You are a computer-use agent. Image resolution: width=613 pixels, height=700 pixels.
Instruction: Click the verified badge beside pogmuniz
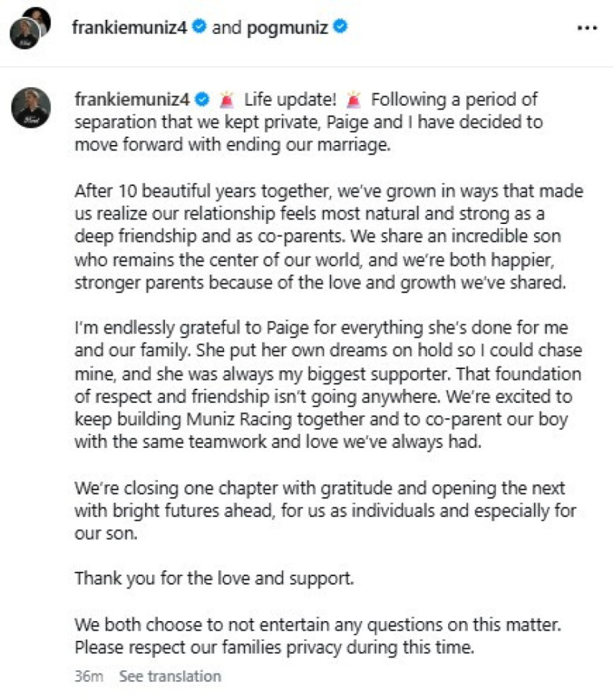coord(340,27)
